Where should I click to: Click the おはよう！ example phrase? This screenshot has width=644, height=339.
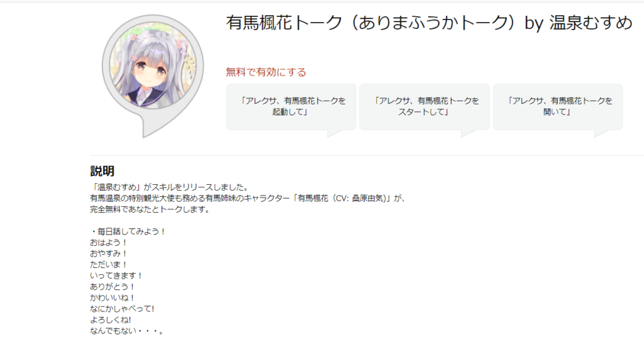(x=109, y=243)
